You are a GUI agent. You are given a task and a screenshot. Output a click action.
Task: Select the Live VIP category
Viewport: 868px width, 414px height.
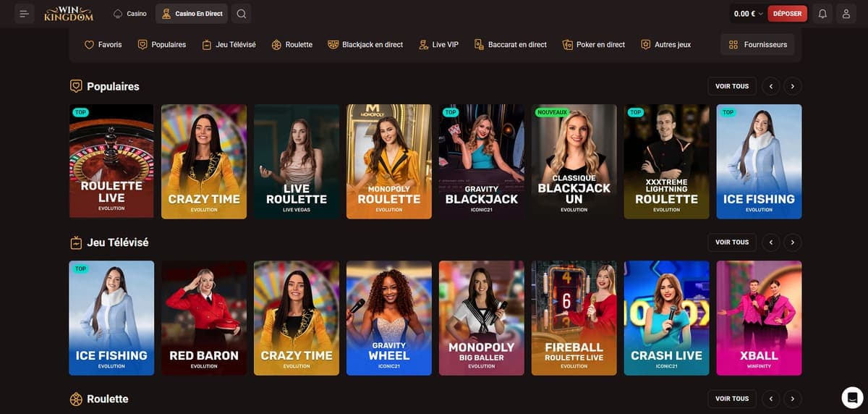(x=438, y=45)
